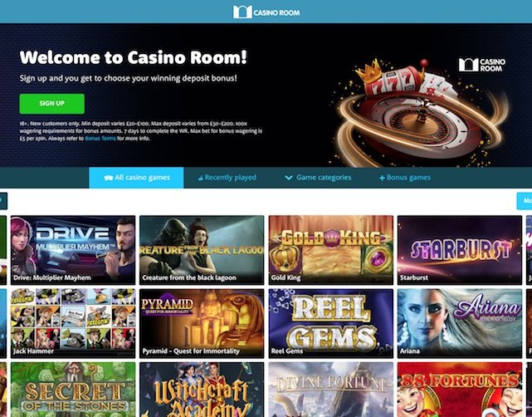The height and width of the screenshot is (417, 532).
Task: Open Drive: Multiplier Mayhem game
Action: (73, 250)
